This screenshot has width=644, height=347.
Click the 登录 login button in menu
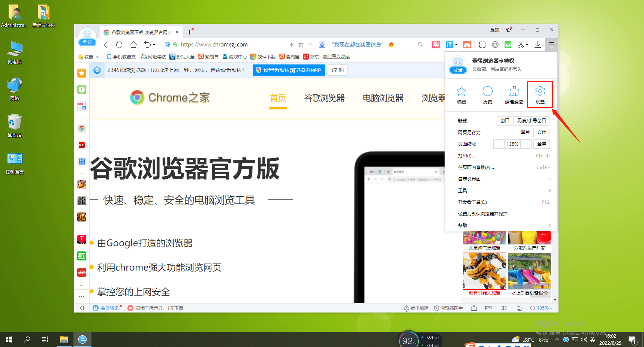click(458, 70)
